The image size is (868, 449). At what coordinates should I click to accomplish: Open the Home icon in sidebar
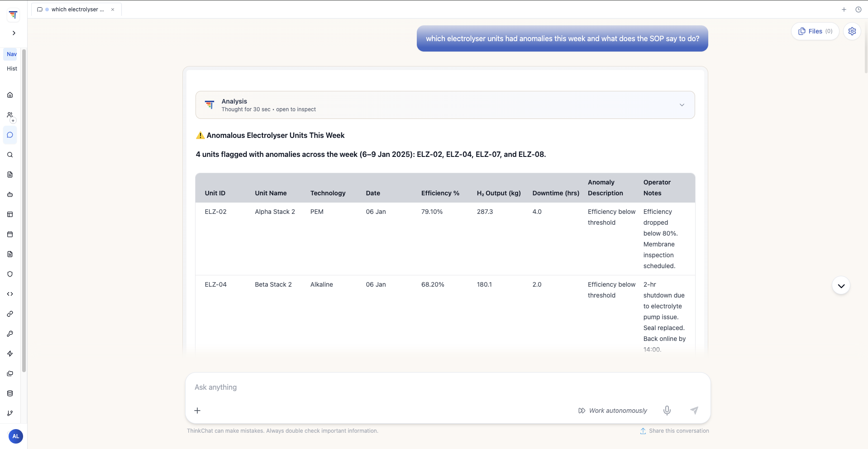(10, 95)
